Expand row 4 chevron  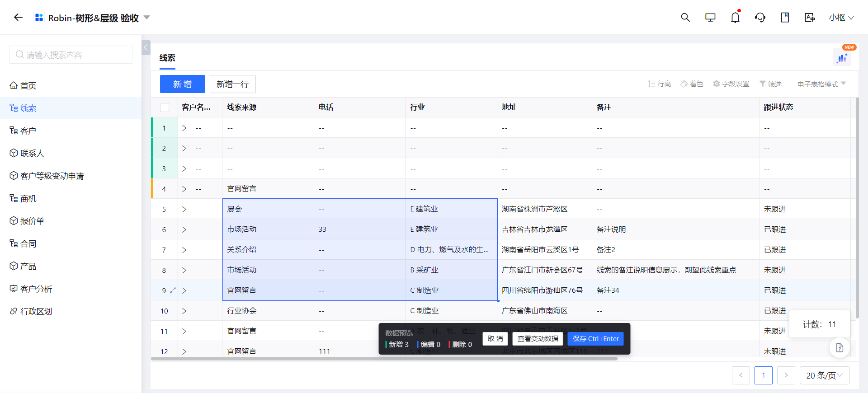coord(184,189)
